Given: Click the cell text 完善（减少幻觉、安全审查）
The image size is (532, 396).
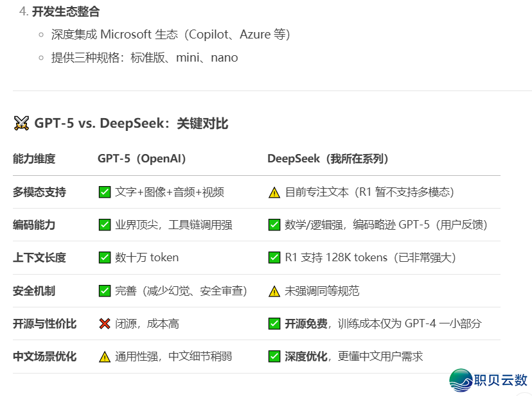Looking at the screenshot, I should 181,291.
